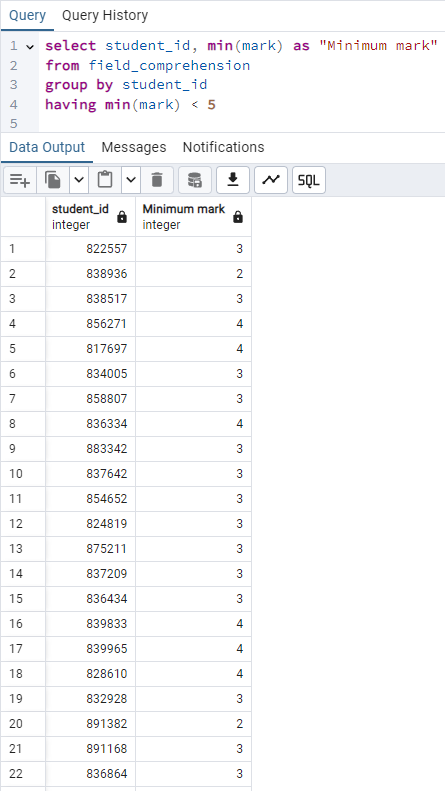Click the cell with student_id 838936
Screen dimensions: 445x791
click(90, 274)
